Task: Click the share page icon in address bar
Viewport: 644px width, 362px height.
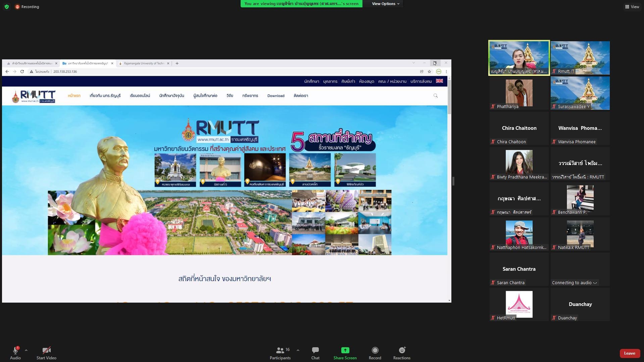Action: 422,71
